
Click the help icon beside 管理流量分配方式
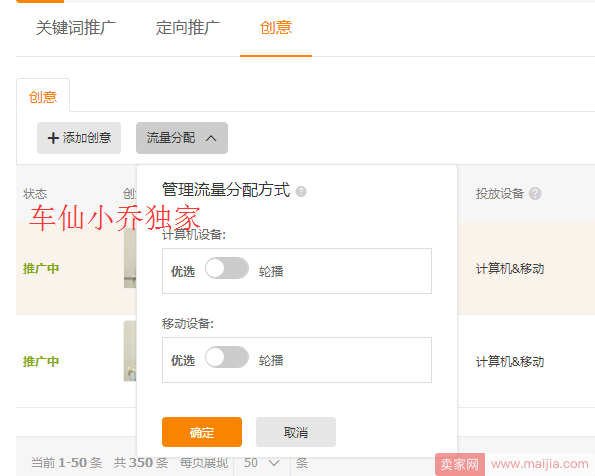(x=301, y=192)
